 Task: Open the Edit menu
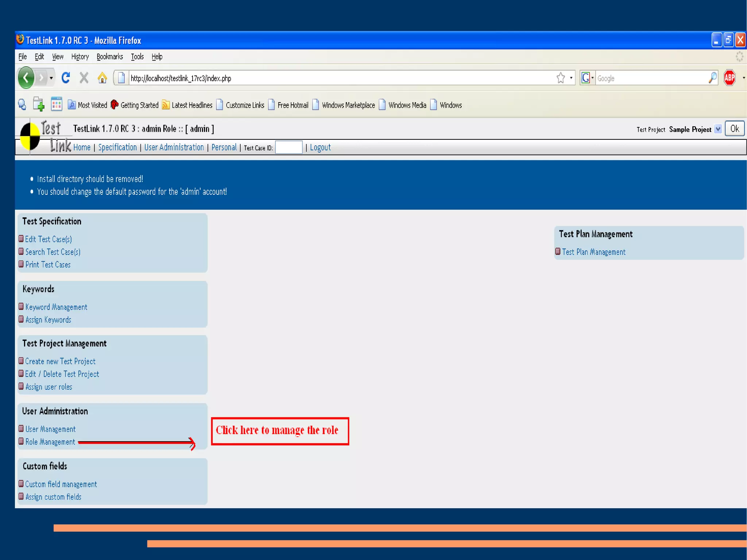pyautogui.click(x=39, y=57)
